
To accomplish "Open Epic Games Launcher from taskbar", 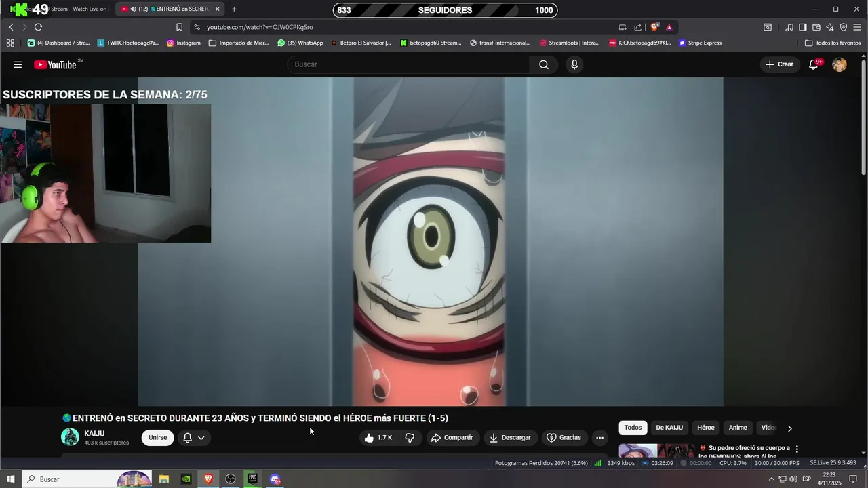I will [x=252, y=479].
